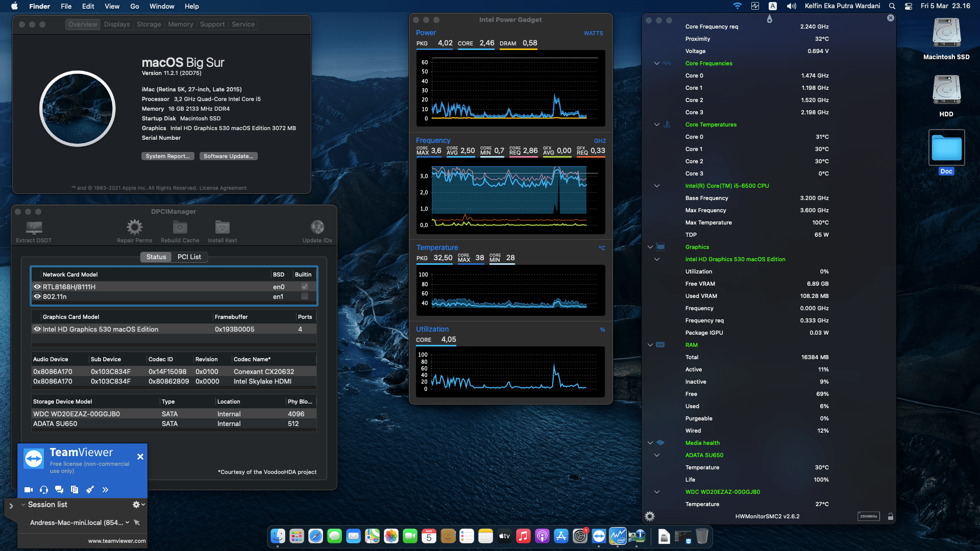This screenshot has height=551, width=980.
Task: Open DPCIManager card icon in Dock
Action: [636, 536]
